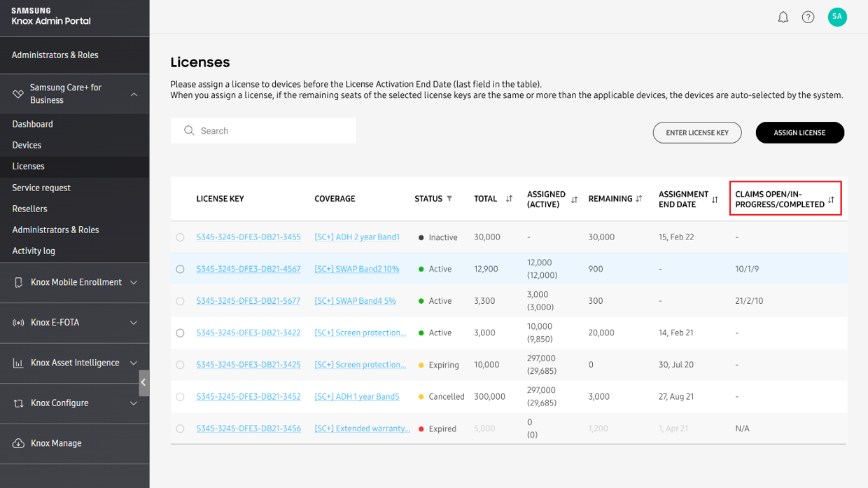Select the radio button for license ending 3455
This screenshot has width=868, height=488.
coord(180,237)
